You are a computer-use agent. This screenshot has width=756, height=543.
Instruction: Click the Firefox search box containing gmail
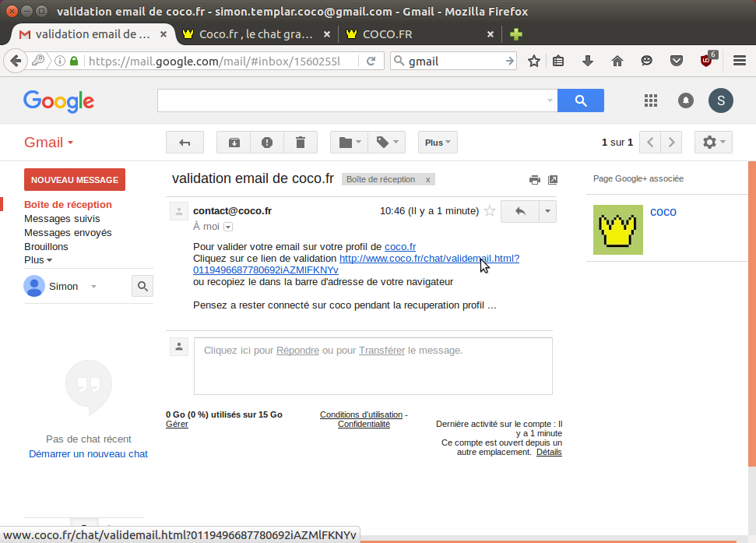453,62
